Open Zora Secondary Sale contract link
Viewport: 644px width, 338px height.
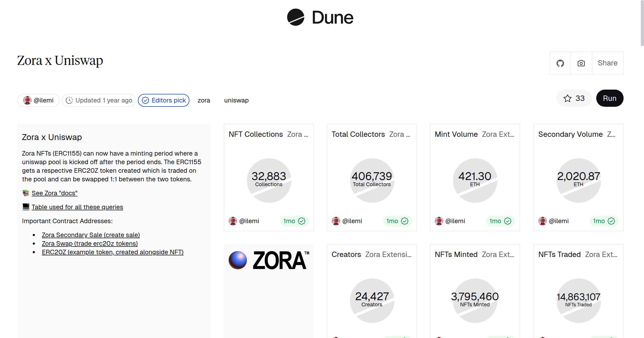(x=91, y=235)
